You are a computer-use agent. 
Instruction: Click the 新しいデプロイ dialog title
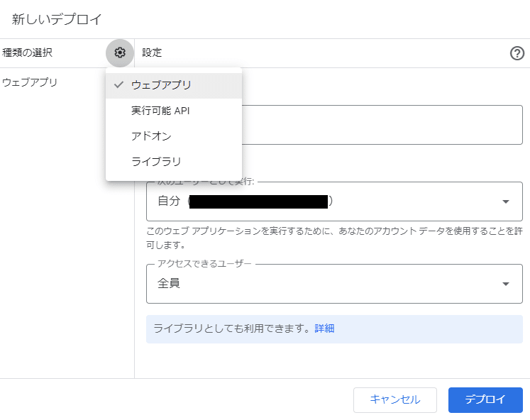click(x=57, y=19)
